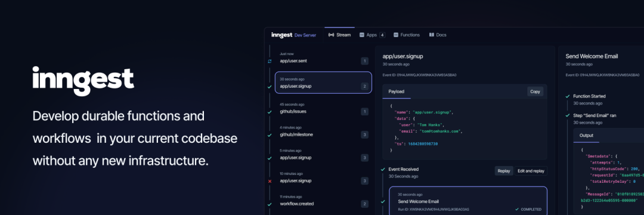Click the checkmark beside github/milestone

click(270, 135)
